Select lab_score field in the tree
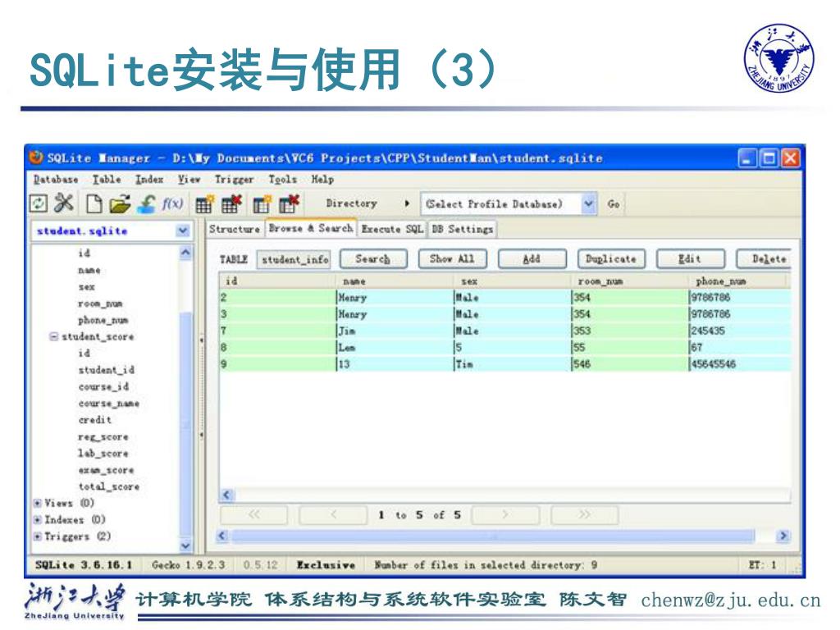The image size is (840, 630). 103,453
